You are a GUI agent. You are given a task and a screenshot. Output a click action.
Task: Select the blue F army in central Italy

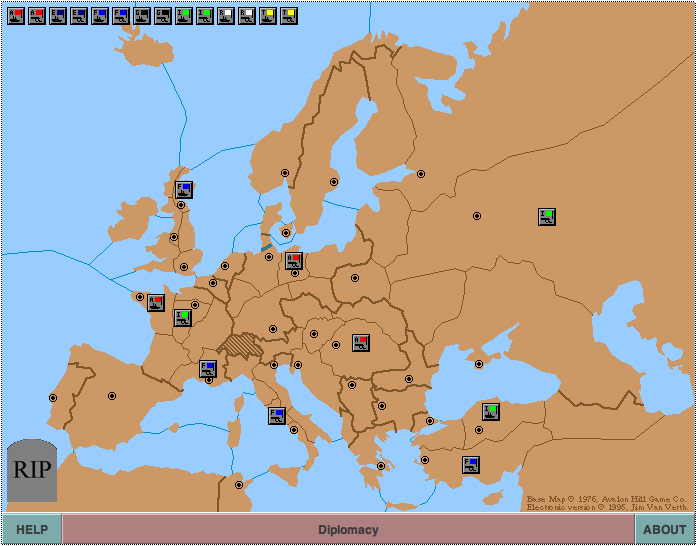click(x=277, y=416)
